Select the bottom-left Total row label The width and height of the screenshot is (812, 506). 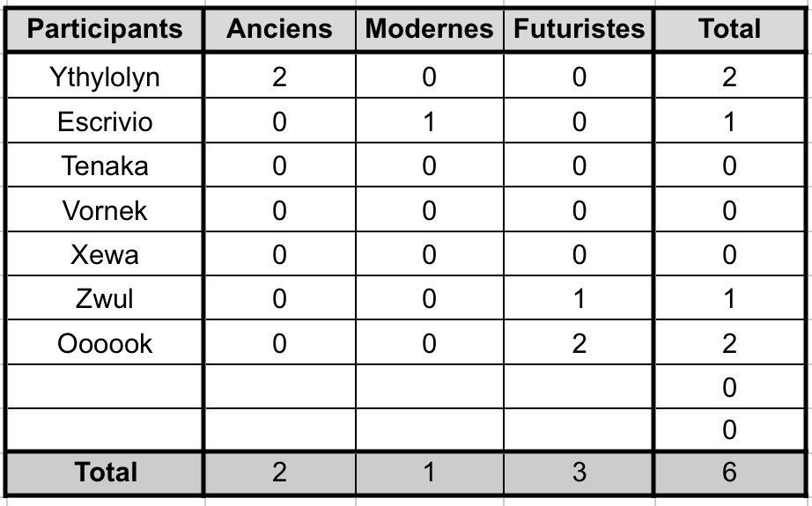105,473
